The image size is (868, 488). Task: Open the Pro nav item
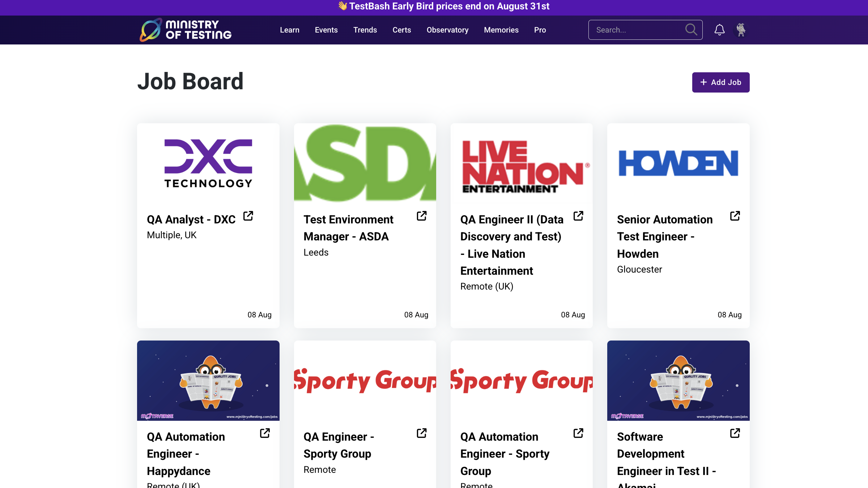(540, 30)
